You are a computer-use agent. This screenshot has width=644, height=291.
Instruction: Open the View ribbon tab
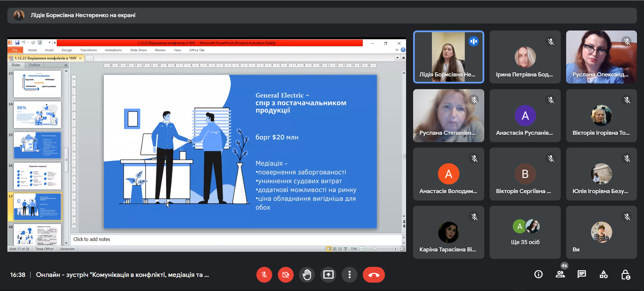(178, 50)
